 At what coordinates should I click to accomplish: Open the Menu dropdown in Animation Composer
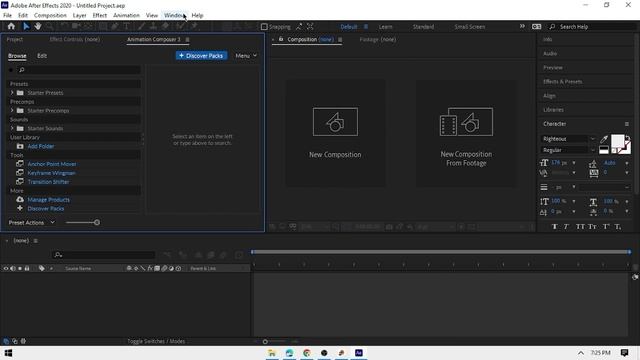[246, 56]
